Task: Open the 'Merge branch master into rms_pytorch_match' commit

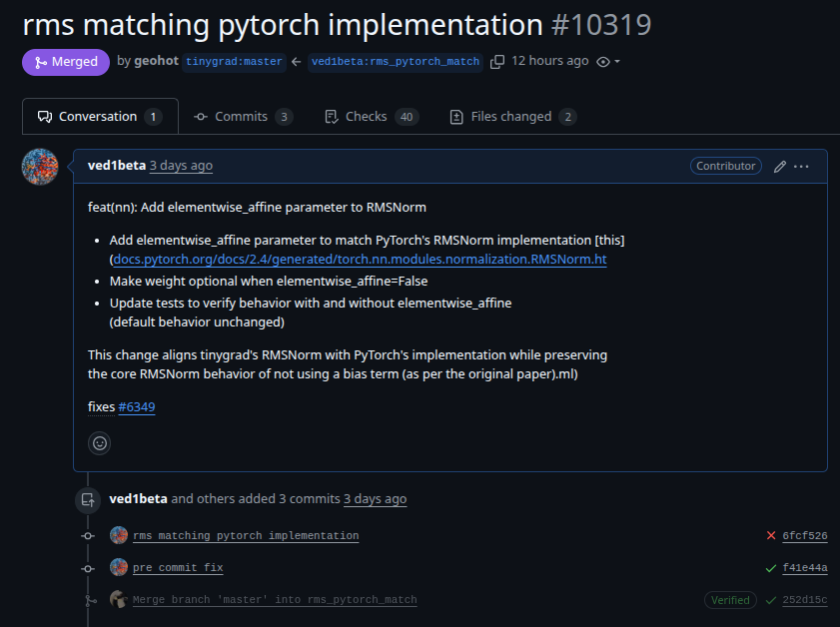Action: (x=275, y=600)
